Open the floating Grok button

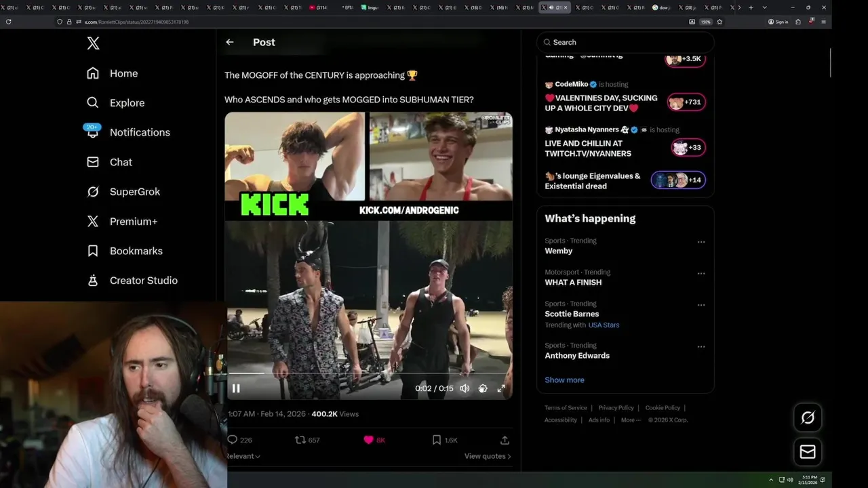808,418
